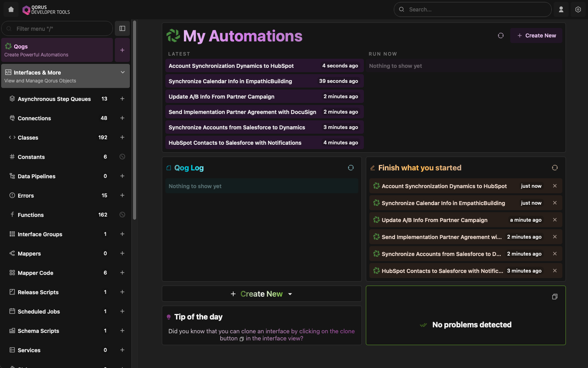Add a new Data Pipeline
Image resolution: width=588 pixels, height=368 pixels.
tap(122, 176)
